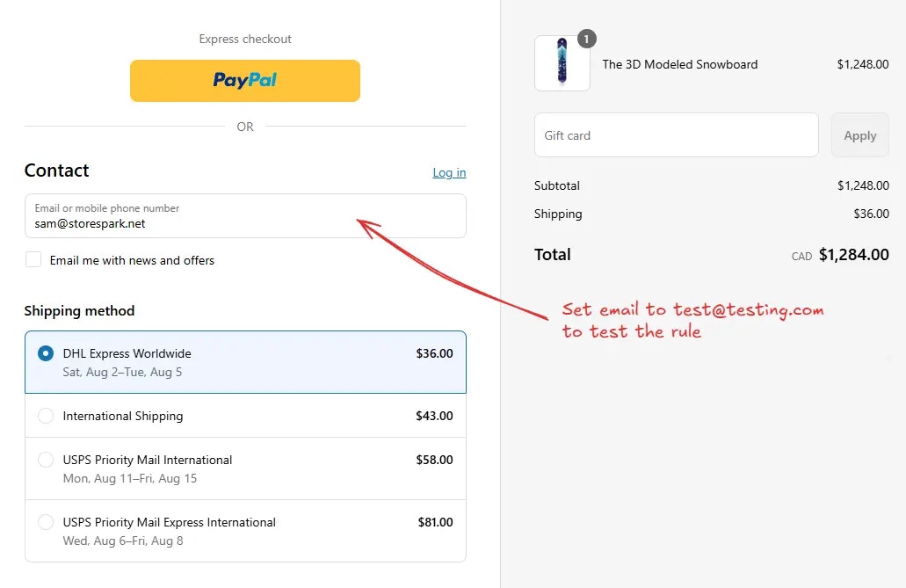The width and height of the screenshot is (906, 588).
Task: Select DHL Express Worldwide radio button
Action: [x=46, y=353]
